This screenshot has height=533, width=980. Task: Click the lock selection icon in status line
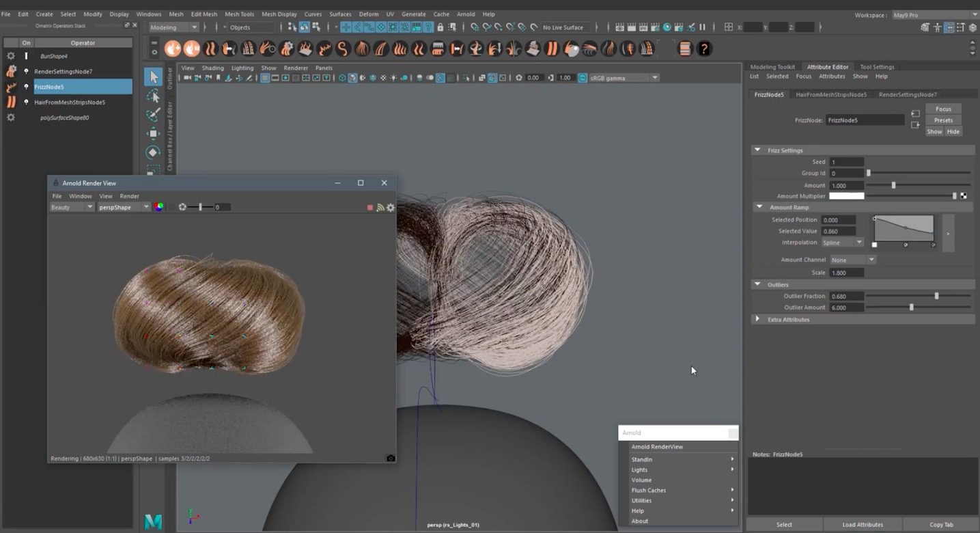[x=440, y=27]
